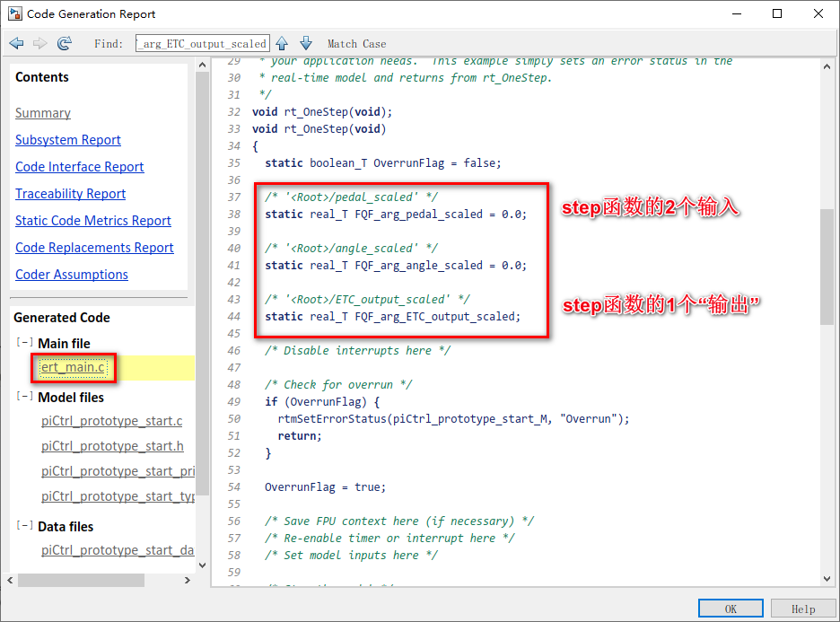Click the contents panel horizontal scrollbar thumb
Screen dimensions: 840x622
[x=81, y=580]
